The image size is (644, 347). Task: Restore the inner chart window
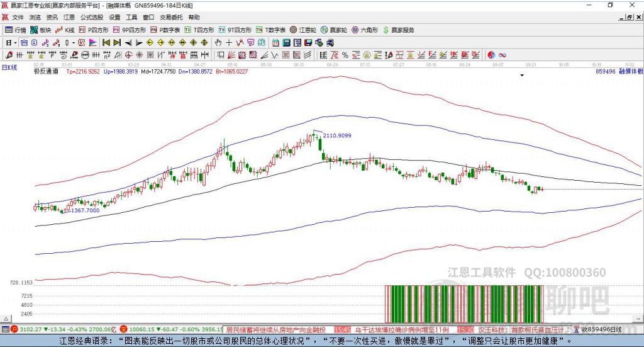click(629, 17)
